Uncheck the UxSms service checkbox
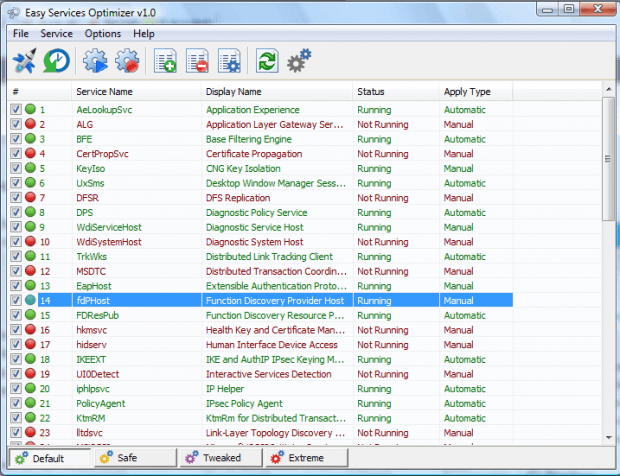620x476 pixels. [x=16, y=183]
